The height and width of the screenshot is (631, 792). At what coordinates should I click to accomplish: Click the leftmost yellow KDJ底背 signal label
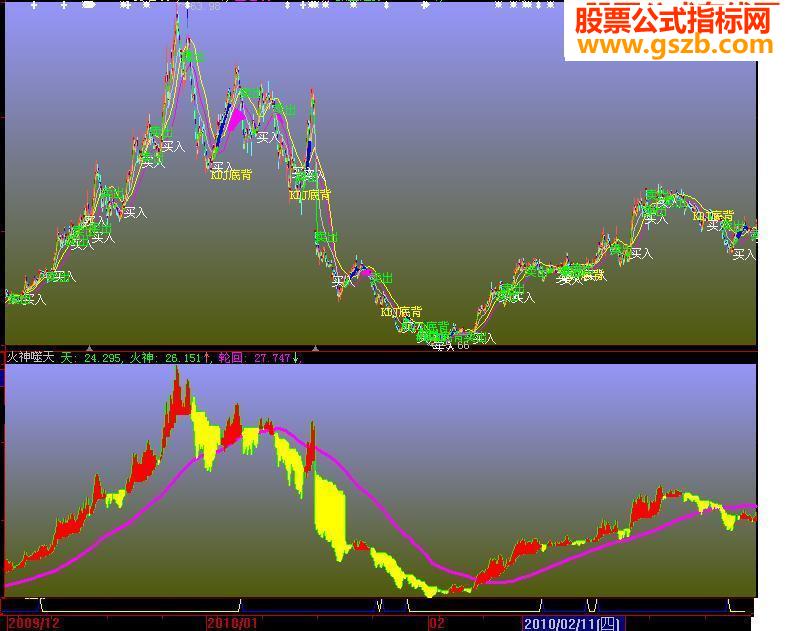(x=231, y=175)
